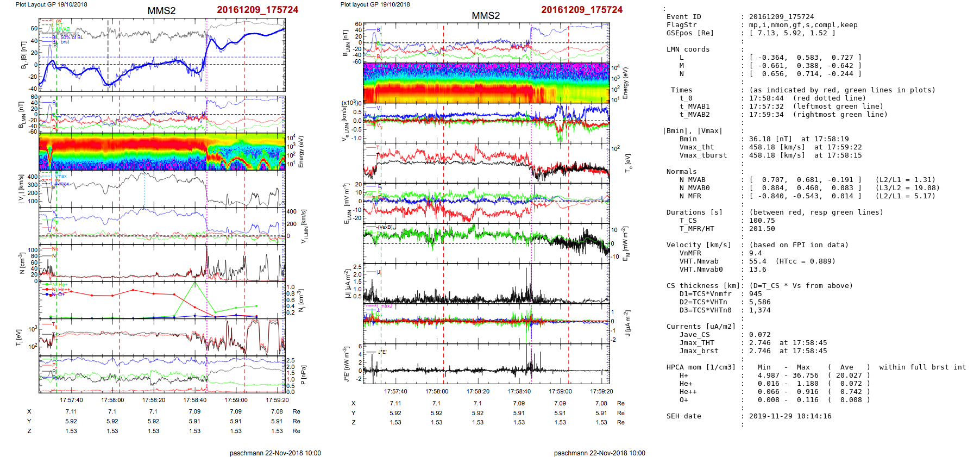Select the VnMFR value 9.4
The height and width of the screenshot is (457, 980).
tap(756, 253)
